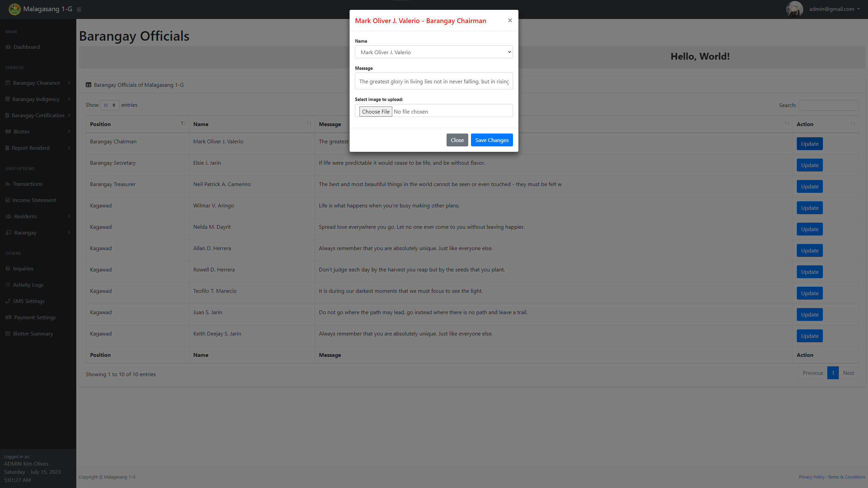Expand the Residents sidebar menu
Viewport: 868px width, 488px height.
(x=25, y=216)
